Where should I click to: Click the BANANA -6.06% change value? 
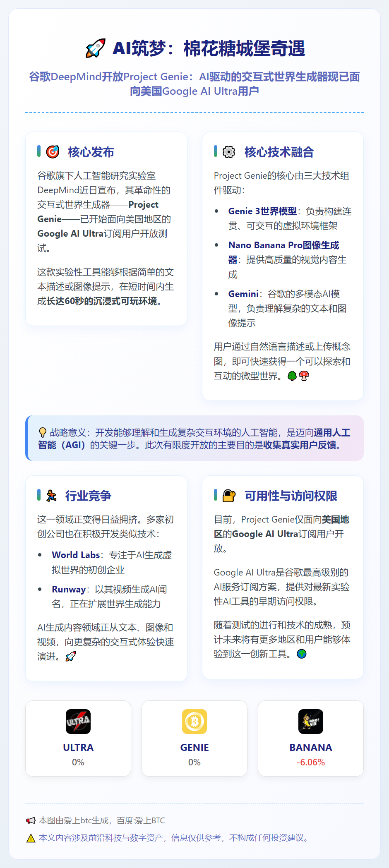click(311, 762)
